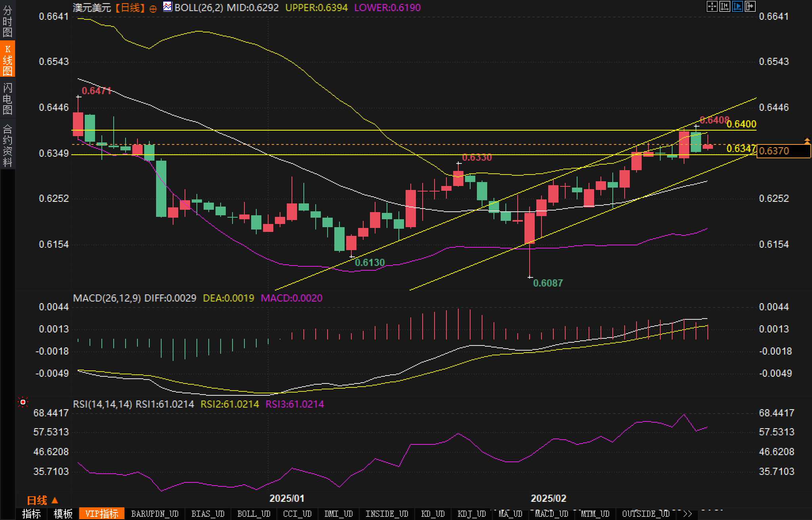The image size is (812, 520).
Task: Click the 0.6330 high price marker
Action: click(477, 158)
